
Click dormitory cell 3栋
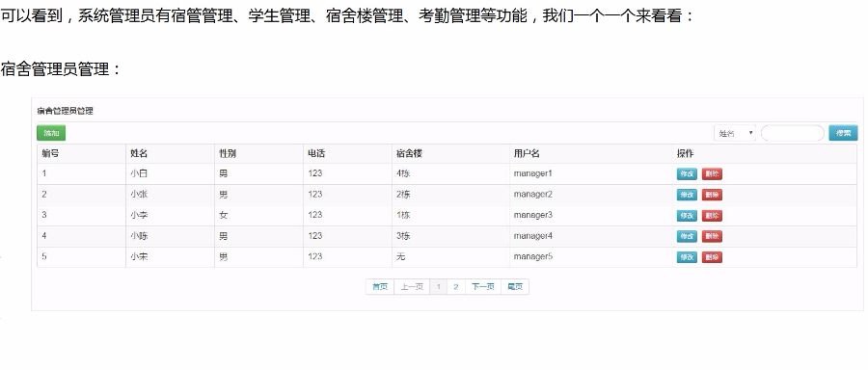pyautogui.click(x=403, y=236)
